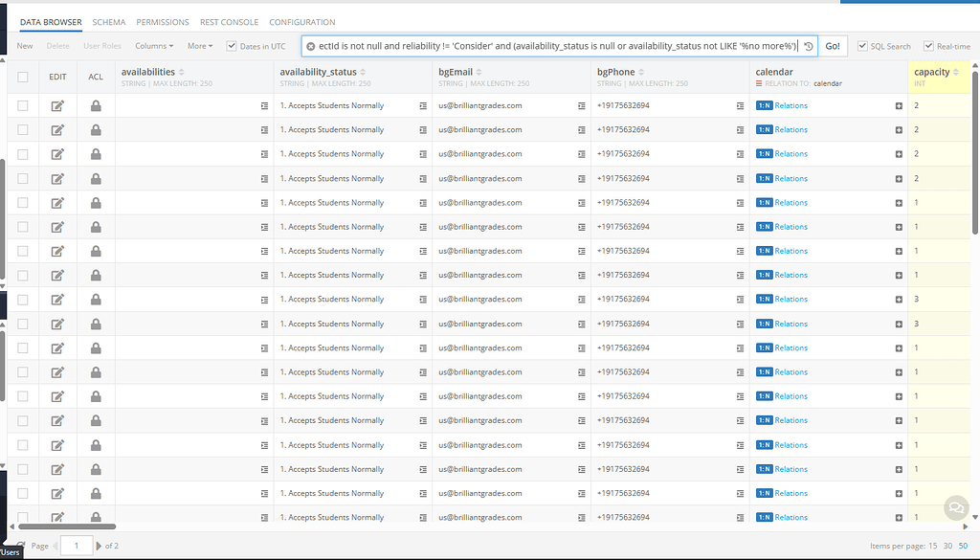Toggle the Dates in UTC checkbox
Image resolution: width=980 pixels, height=560 pixels.
pos(232,46)
